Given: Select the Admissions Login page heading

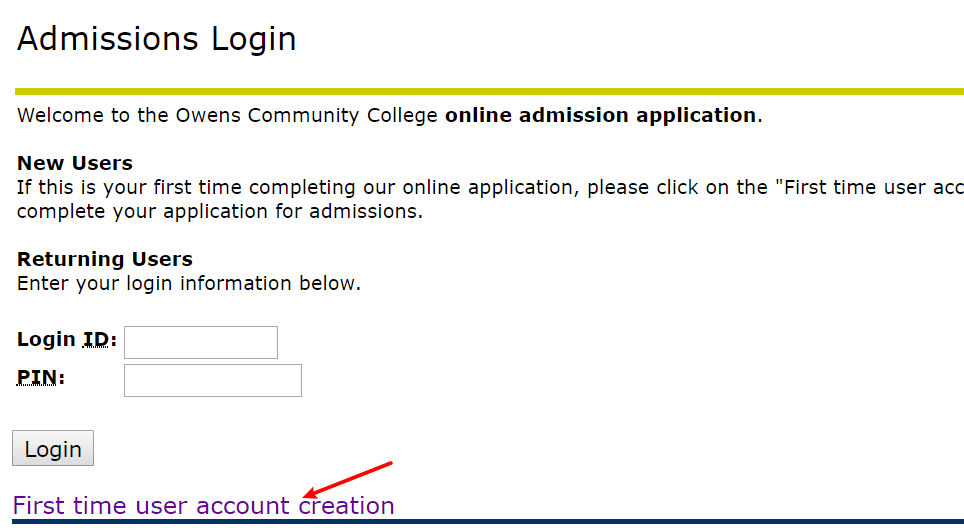Looking at the screenshot, I should (x=157, y=39).
